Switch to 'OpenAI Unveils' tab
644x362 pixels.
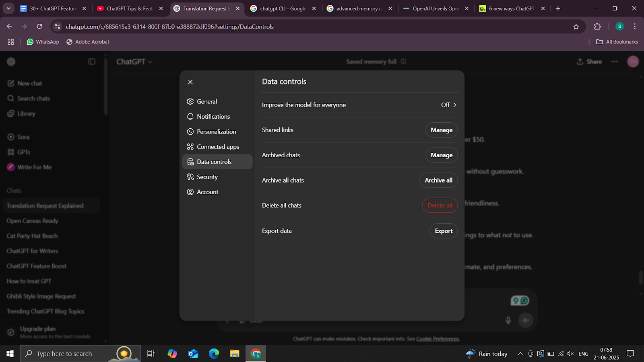point(436,8)
